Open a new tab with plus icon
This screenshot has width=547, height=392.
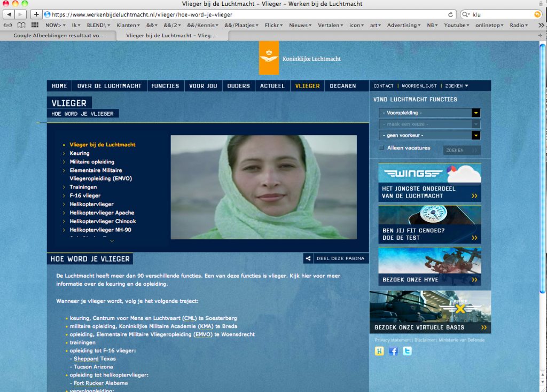click(540, 35)
